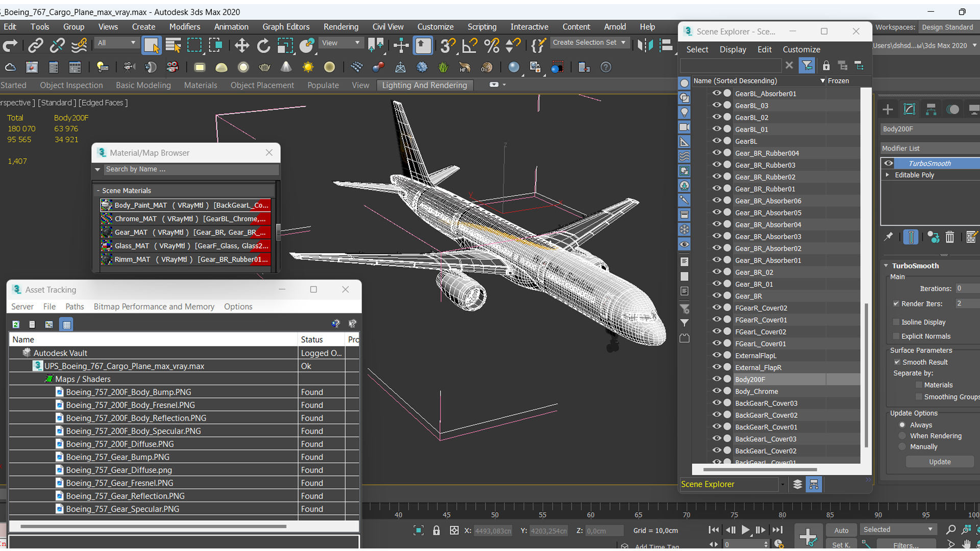The image size is (980, 551).
Task: Open the View coordinate system dropdown
Action: click(340, 43)
